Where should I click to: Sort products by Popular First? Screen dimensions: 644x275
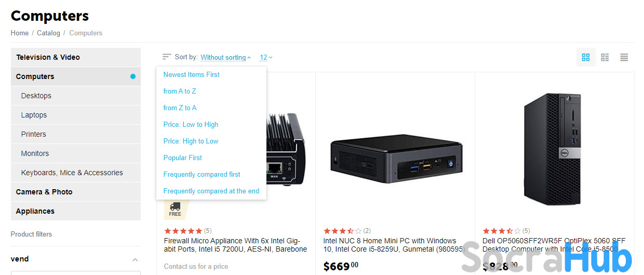pyautogui.click(x=182, y=158)
